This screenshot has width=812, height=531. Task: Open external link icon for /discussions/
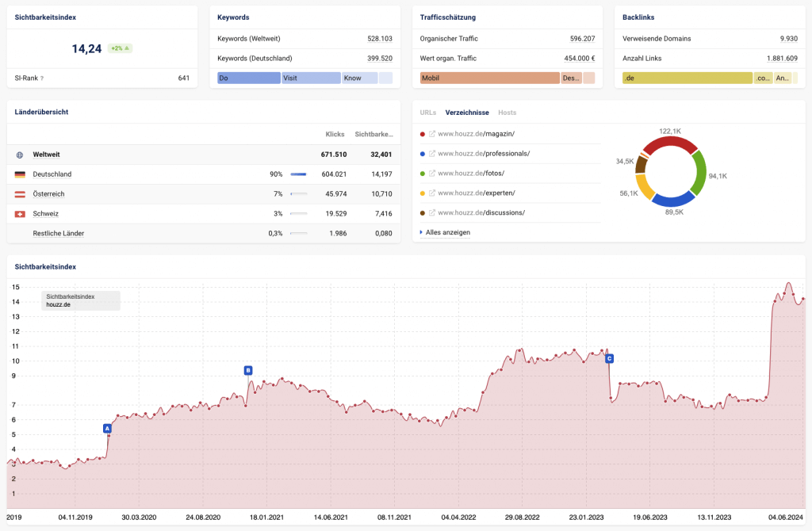coord(432,213)
